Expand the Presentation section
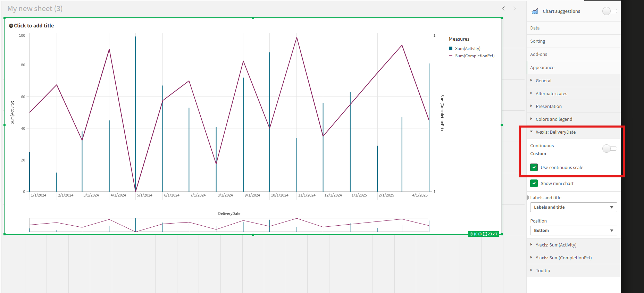644x293 pixels. pos(574,106)
